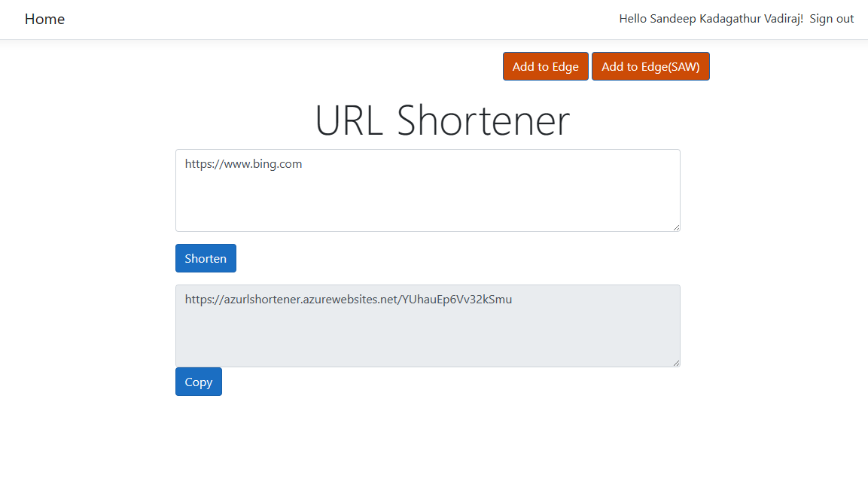Click the URL Shortener heading
This screenshot has width=868, height=487.
442,120
